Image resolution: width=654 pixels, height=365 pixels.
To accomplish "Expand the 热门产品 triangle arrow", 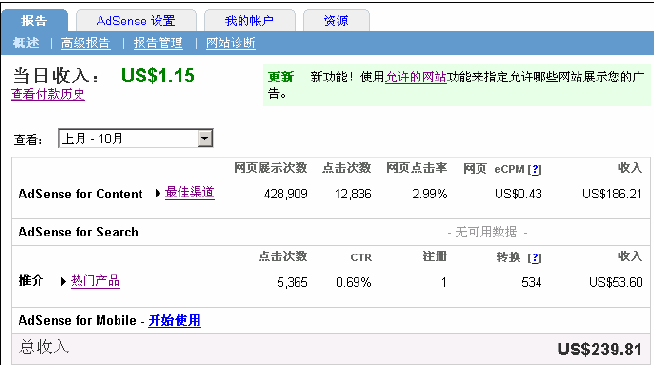I will [x=63, y=282].
